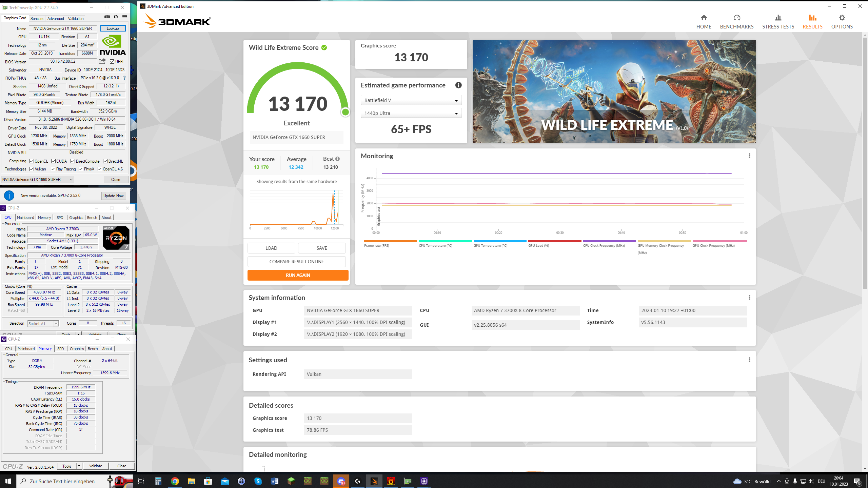Open the Settings used three-dot menu
Image resolution: width=868 pixels, height=488 pixels.
749,360
